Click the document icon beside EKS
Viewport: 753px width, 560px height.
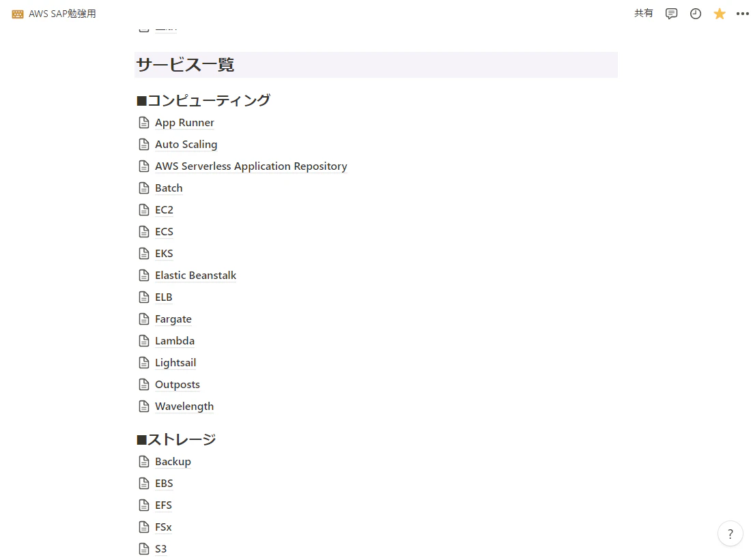(144, 254)
